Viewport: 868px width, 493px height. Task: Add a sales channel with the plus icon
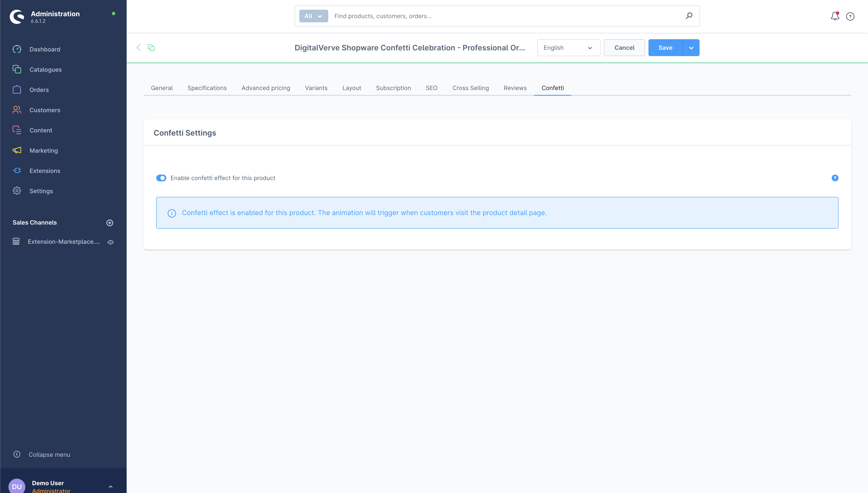click(110, 223)
